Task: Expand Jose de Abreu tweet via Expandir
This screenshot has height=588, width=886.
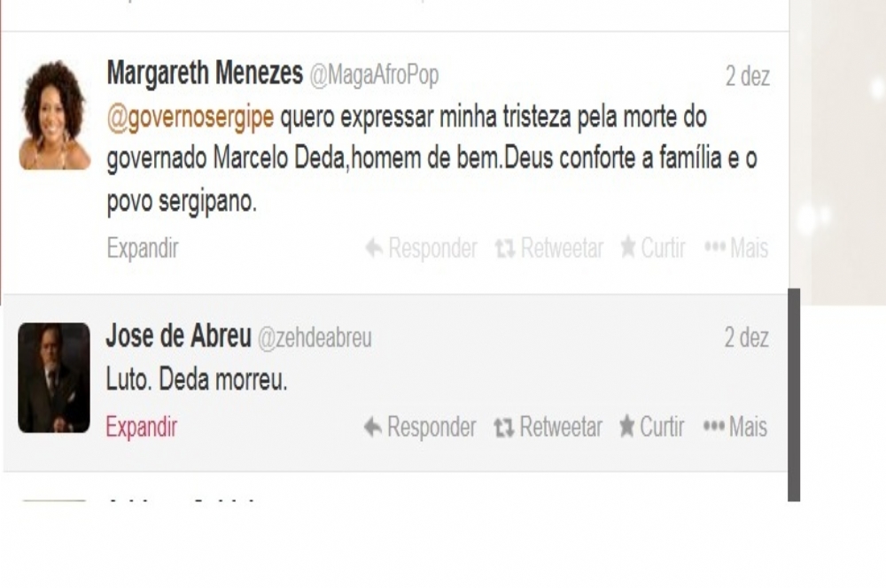Action: click(141, 427)
